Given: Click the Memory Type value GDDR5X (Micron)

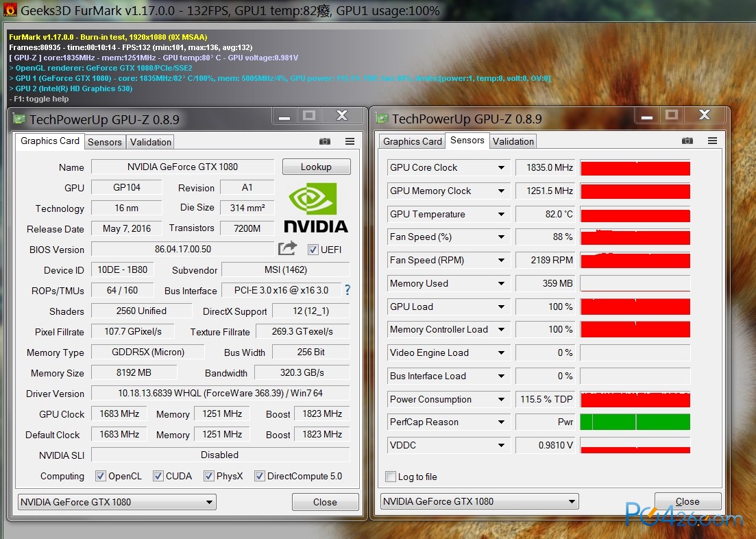Looking at the screenshot, I should pyautogui.click(x=148, y=352).
